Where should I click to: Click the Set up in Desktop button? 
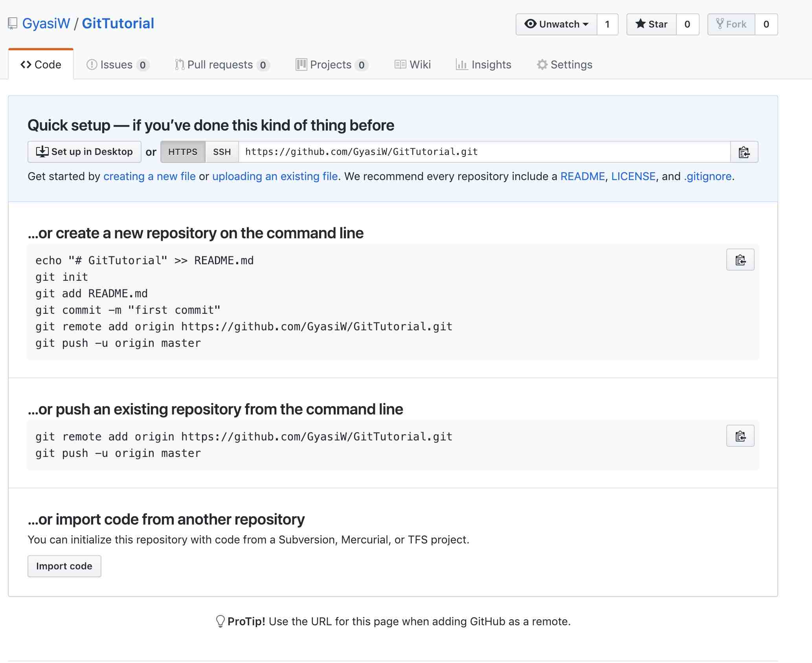[84, 152]
